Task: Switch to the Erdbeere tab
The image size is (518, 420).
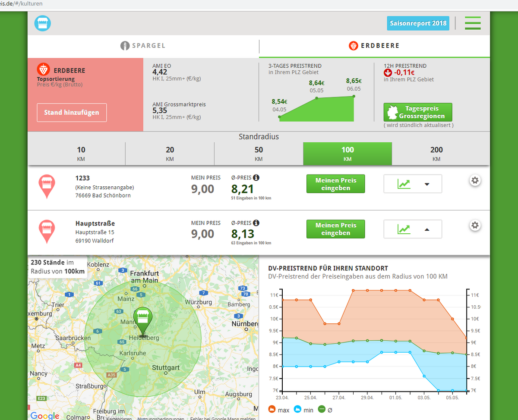Action: [x=374, y=46]
